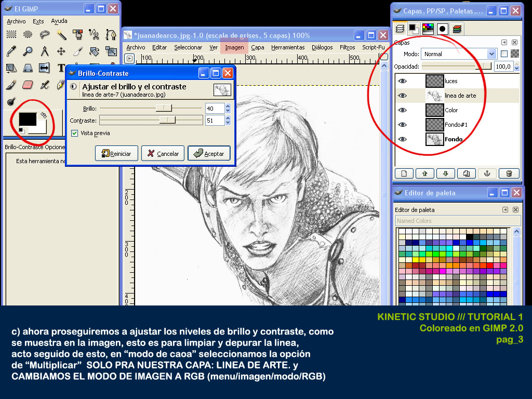Raise the selected layer with the up arrow
Screen dimensions: 532x399
click(425, 174)
